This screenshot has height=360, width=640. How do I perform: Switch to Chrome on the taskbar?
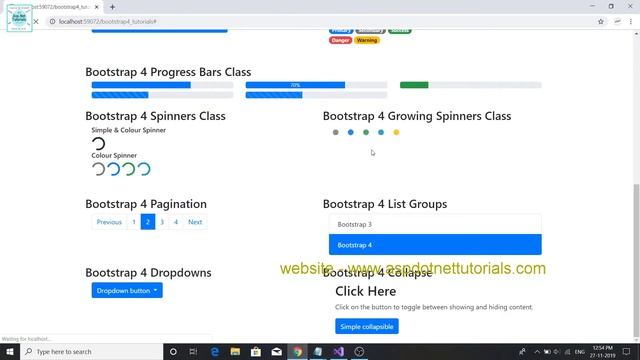point(297,351)
